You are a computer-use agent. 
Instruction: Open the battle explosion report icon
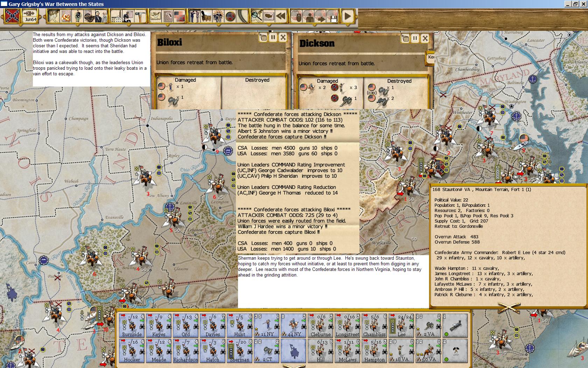point(65,16)
